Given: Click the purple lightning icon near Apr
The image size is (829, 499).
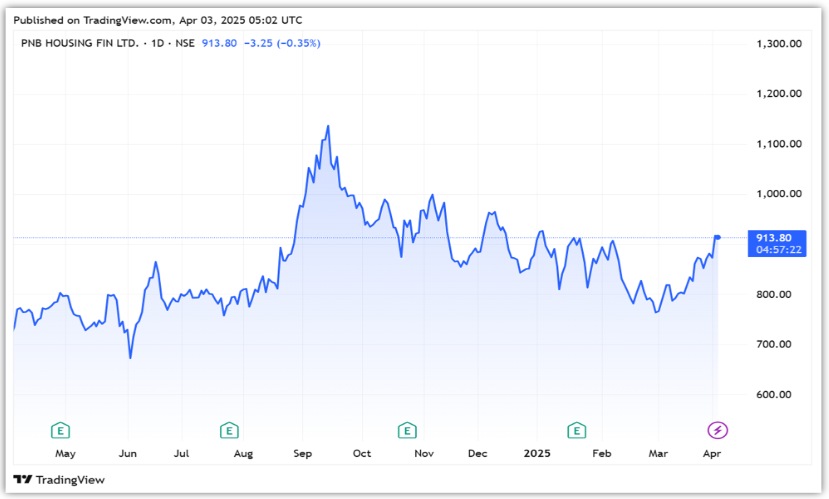Looking at the screenshot, I should click(x=718, y=430).
